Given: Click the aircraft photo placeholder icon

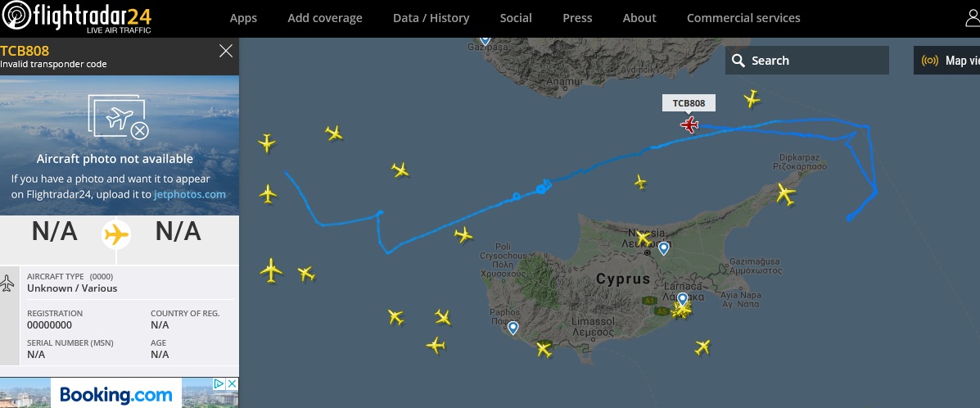Looking at the screenshot, I should point(120,117).
